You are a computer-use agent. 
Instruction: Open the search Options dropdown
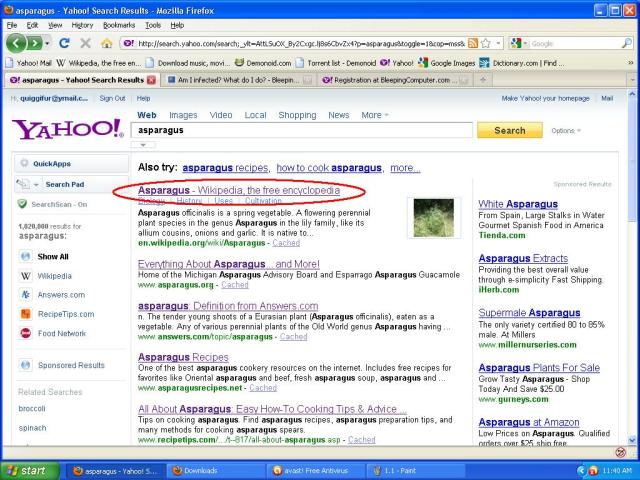click(566, 131)
